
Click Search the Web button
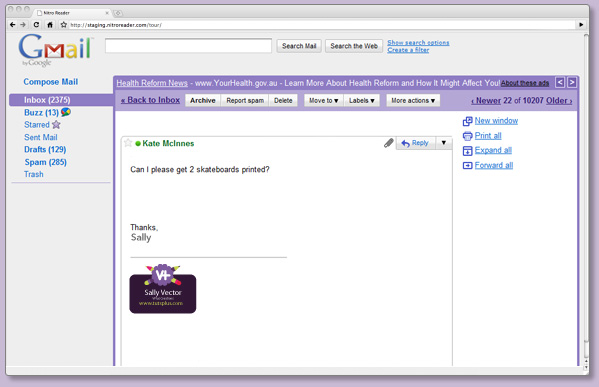pos(354,46)
